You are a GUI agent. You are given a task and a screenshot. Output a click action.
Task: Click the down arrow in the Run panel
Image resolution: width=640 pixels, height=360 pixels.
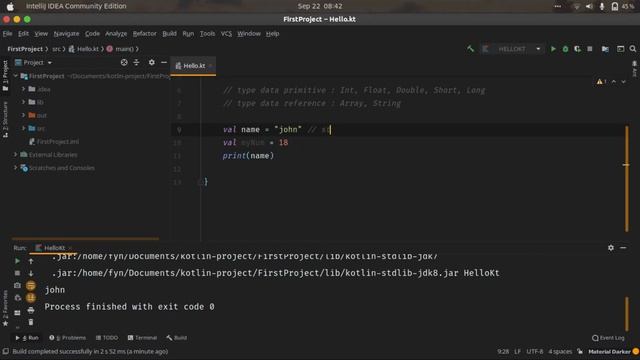click(x=31, y=273)
